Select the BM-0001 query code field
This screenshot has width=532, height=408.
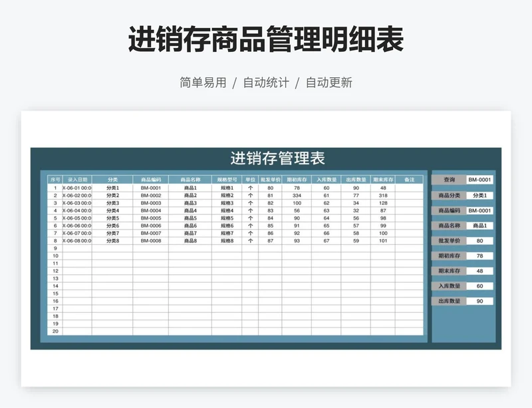coord(480,180)
